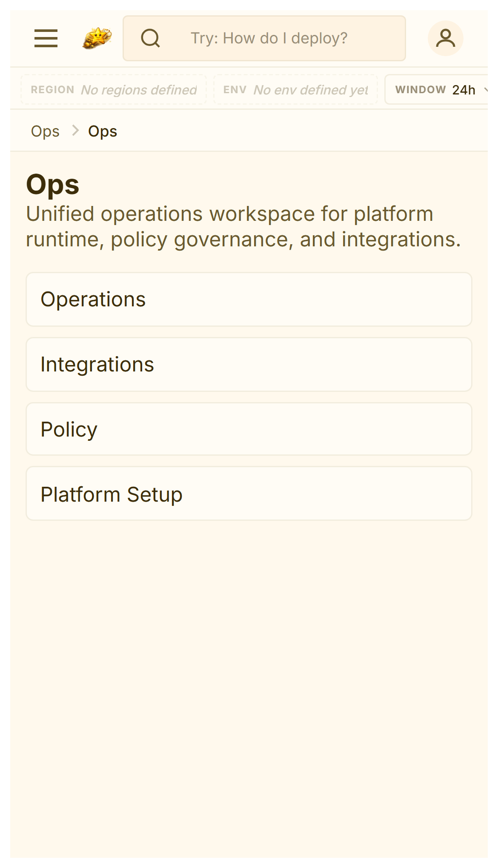The width and height of the screenshot is (498, 868).
Task: Open the Operations section card
Action: pos(249,300)
